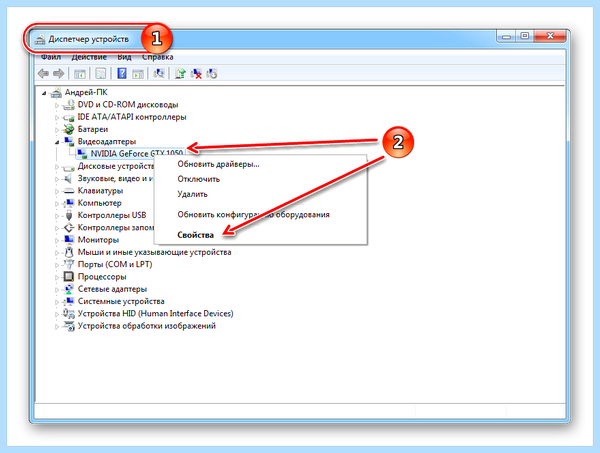The image size is (600, 453).
Task: Click the battery icon next to Батареи
Action: (x=69, y=129)
